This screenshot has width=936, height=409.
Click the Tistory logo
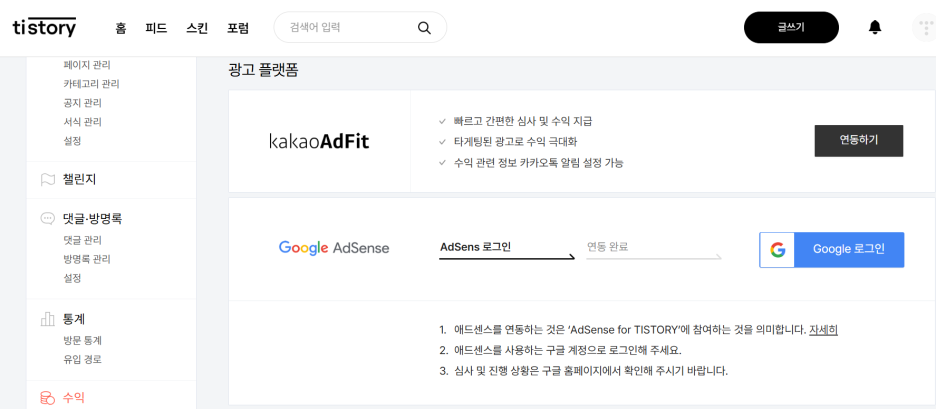(x=44, y=27)
